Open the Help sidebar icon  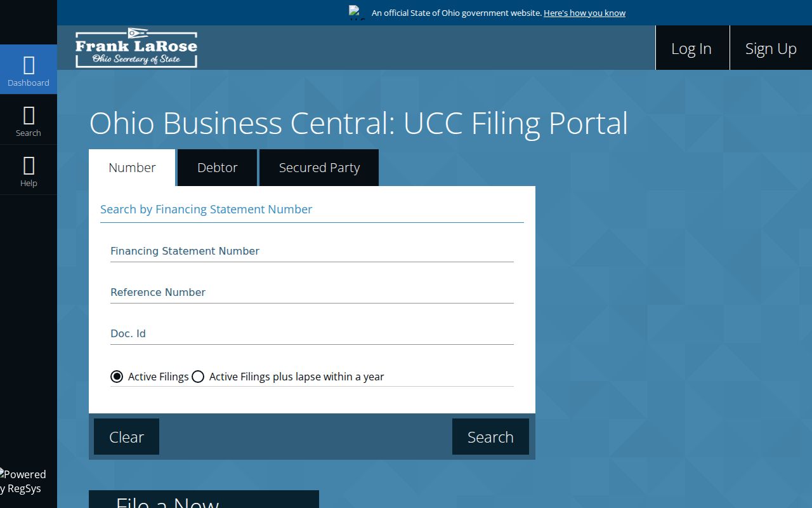(x=29, y=170)
